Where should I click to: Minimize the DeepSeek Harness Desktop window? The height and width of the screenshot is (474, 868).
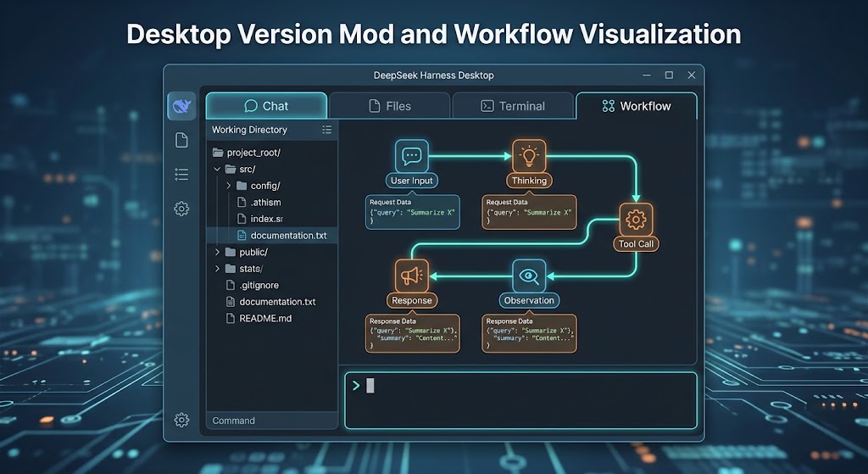pyautogui.click(x=646, y=75)
